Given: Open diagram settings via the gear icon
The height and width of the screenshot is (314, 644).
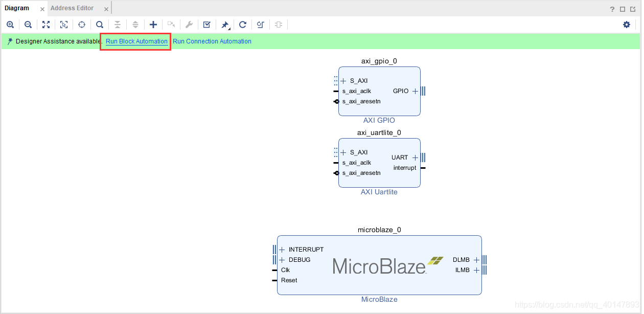Looking at the screenshot, I should (x=627, y=24).
